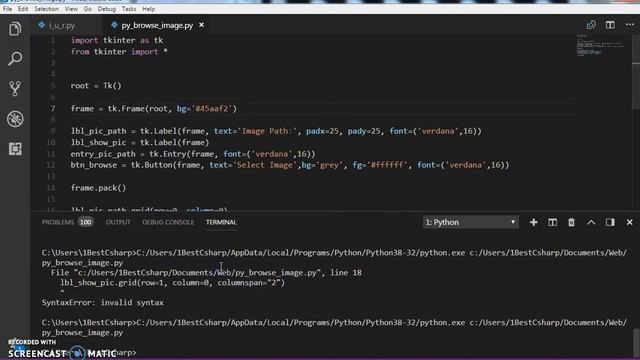Image resolution: width=640 pixels, height=360 pixels.
Task: Split the terminal pane
Action: pyautogui.click(x=552, y=222)
